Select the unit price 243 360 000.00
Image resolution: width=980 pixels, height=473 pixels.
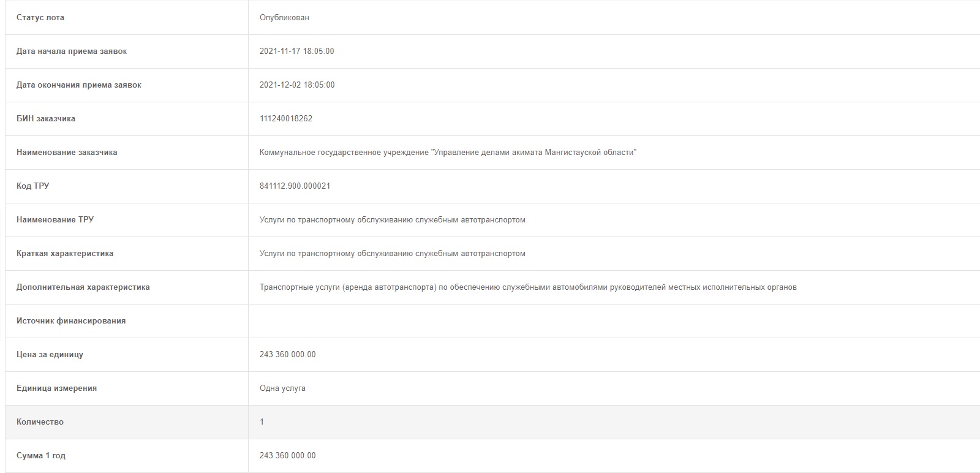pos(288,355)
